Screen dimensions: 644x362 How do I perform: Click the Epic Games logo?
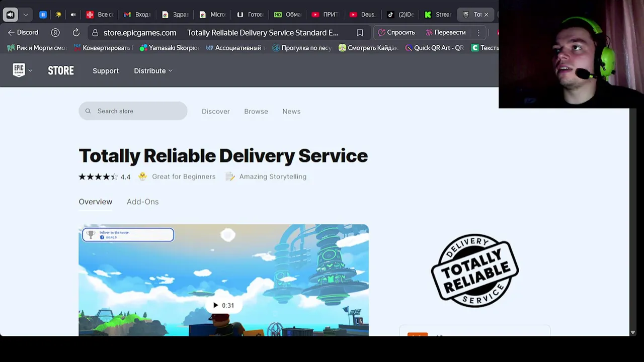point(19,70)
